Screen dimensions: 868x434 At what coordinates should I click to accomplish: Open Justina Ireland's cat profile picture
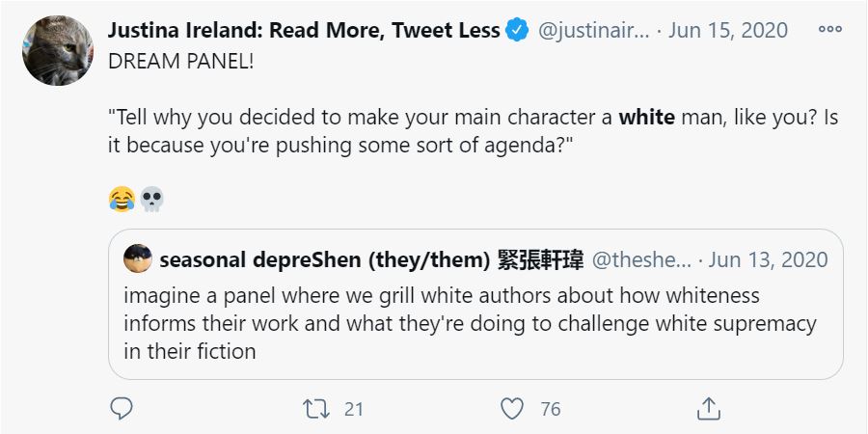(x=57, y=50)
